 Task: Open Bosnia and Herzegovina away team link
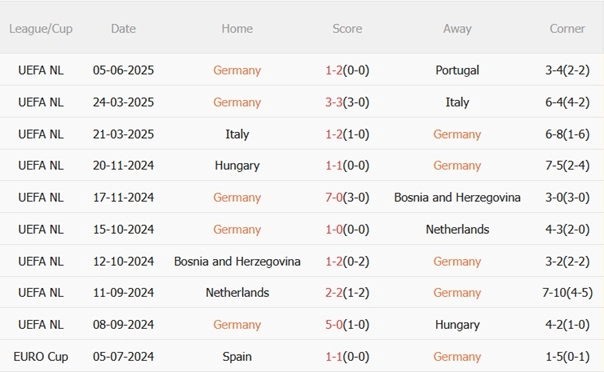(x=457, y=198)
